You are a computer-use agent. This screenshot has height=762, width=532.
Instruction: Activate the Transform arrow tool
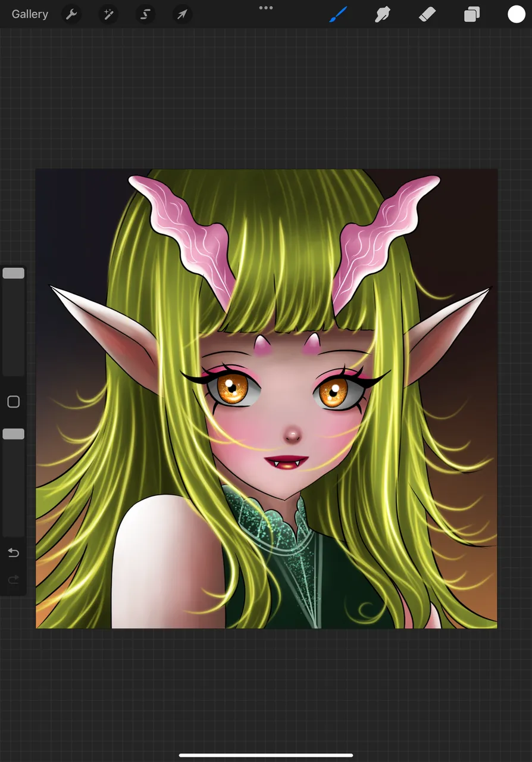pos(182,14)
